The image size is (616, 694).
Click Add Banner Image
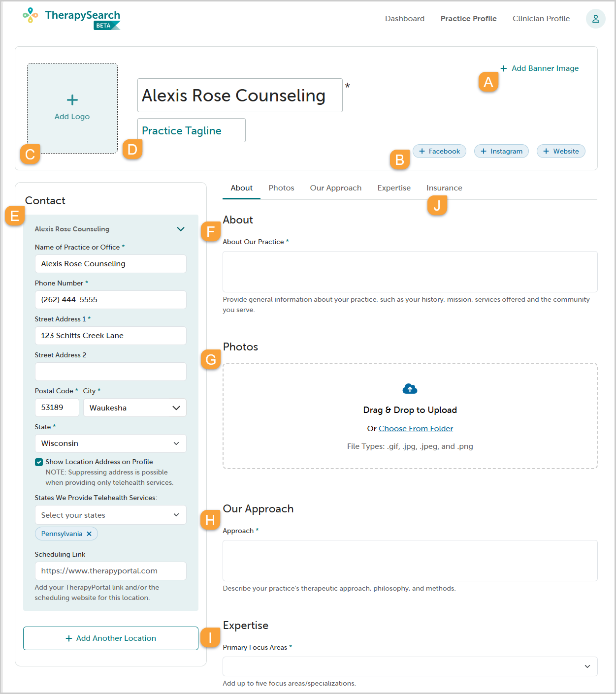tap(539, 68)
